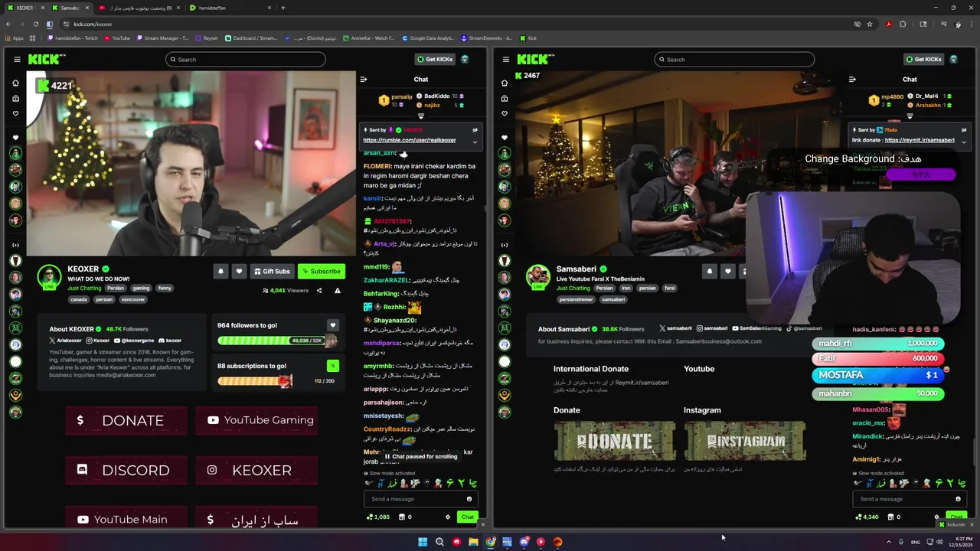This screenshot has height=551, width=980.
Task: Click subscribe icon on subscriptions goal card
Action: [x=332, y=366]
